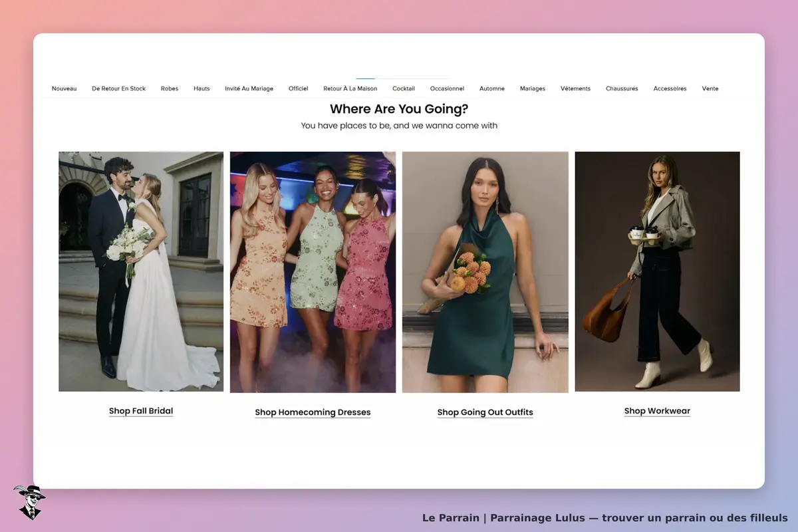Viewport: 798px width, 532px height.
Task: Open the Occasionnel category
Action: point(447,88)
